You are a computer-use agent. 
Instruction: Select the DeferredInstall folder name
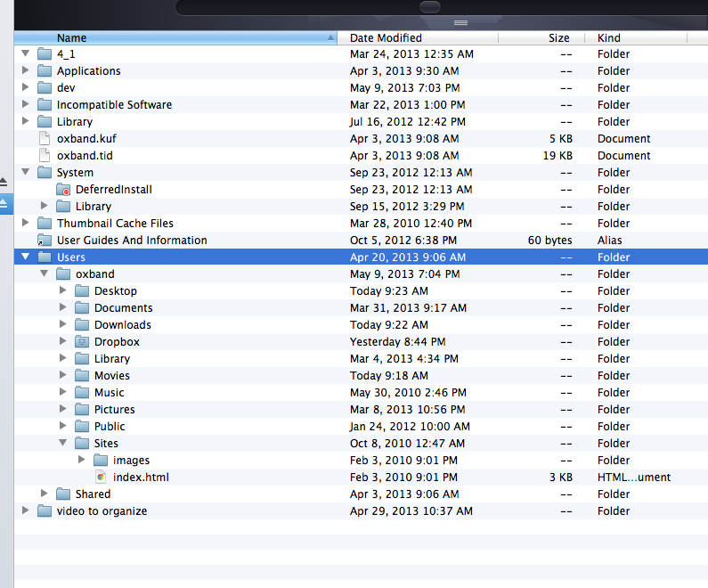(x=114, y=189)
